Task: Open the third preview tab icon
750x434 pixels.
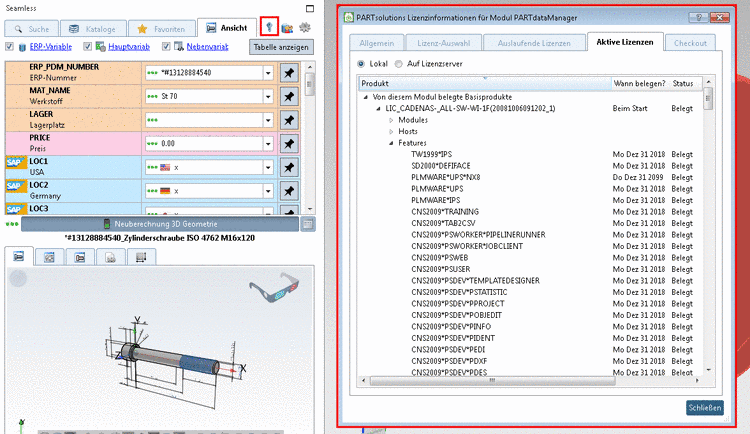Action: tap(80, 257)
